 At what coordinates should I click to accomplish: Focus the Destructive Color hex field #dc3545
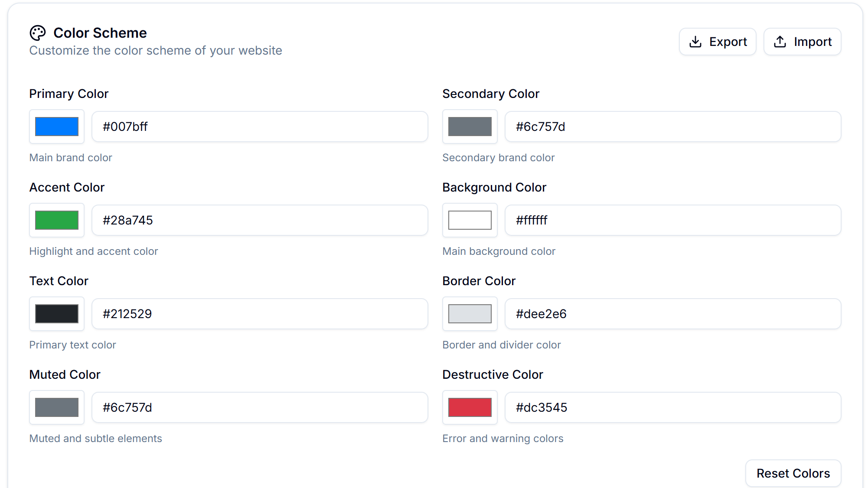pos(672,407)
